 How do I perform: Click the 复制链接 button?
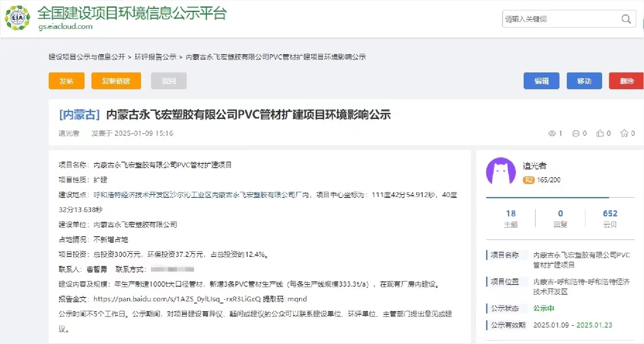(x=116, y=81)
